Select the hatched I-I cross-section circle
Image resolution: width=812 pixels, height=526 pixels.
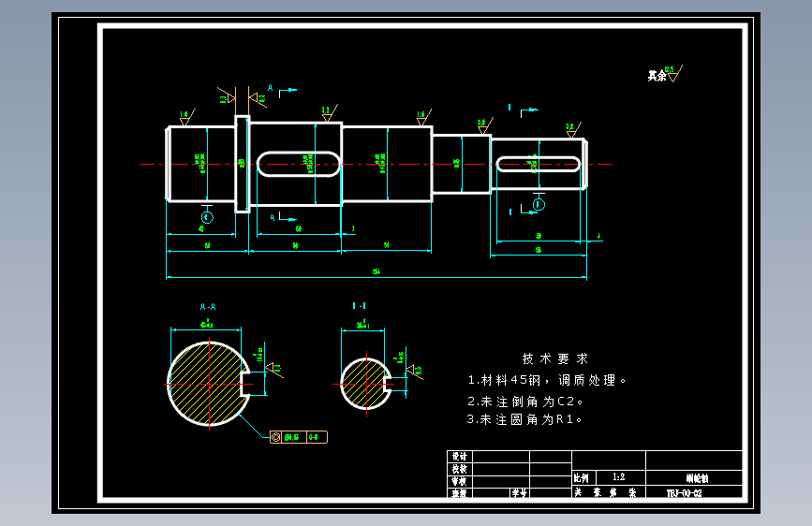(366, 383)
